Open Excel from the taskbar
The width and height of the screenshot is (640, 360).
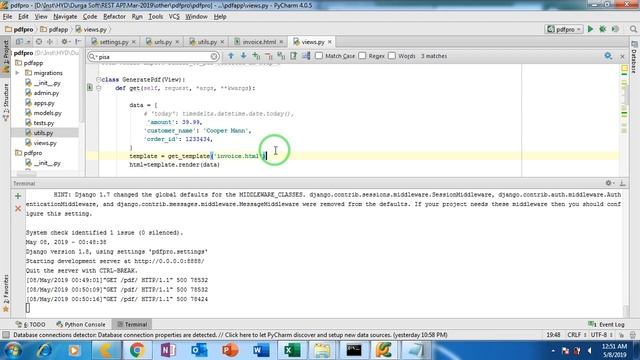point(292,350)
